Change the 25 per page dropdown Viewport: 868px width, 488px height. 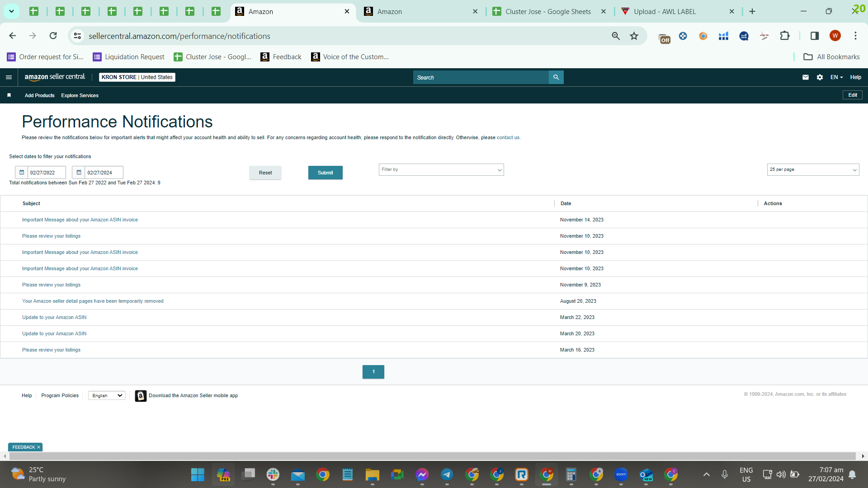click(813, 169)
